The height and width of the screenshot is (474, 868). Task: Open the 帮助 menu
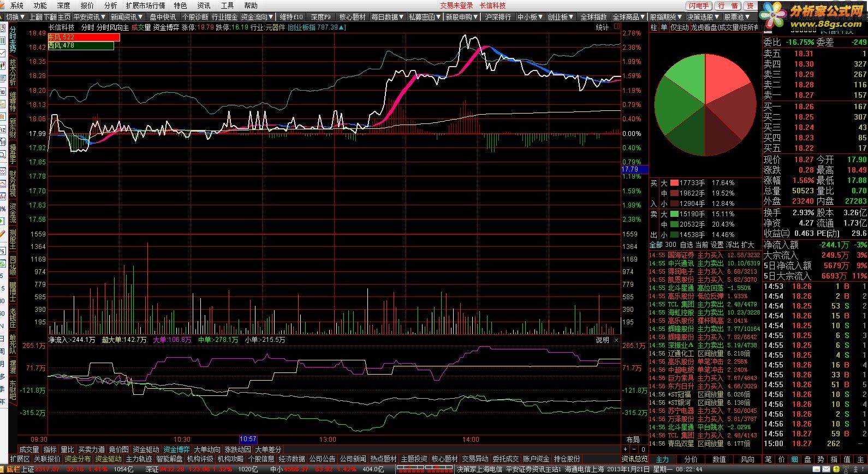tap(251, 5)
